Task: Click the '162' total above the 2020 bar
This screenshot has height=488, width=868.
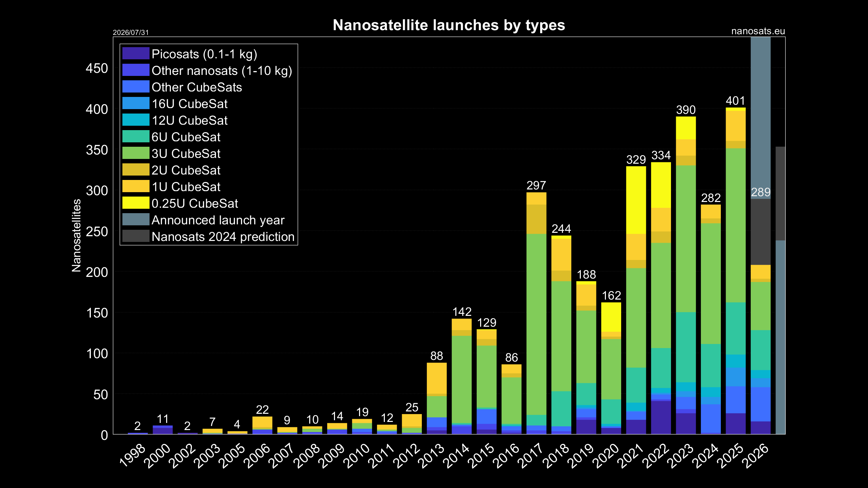Action: click(x=611, y=296)
